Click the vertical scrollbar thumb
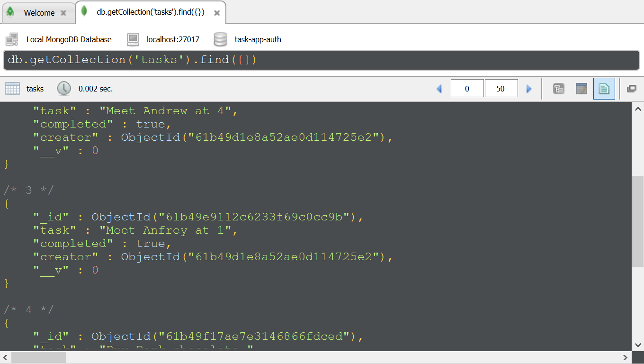 coord(638,221)
